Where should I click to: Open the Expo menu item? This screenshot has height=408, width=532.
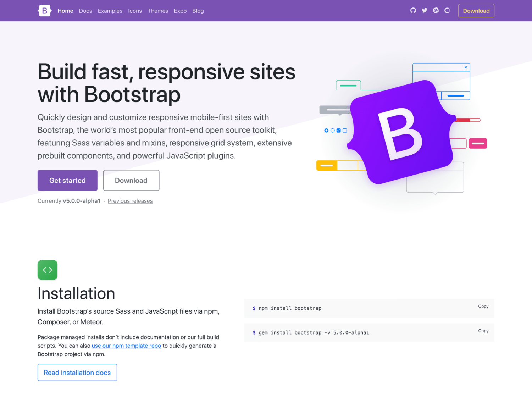pos(180,11)
